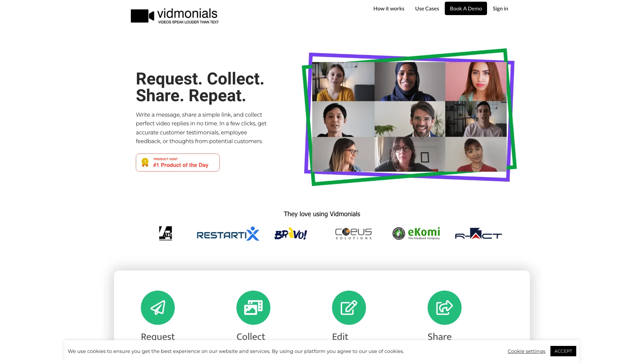Click the #1 Product of the Day button
Image resolution: width=644 pixels, height=362 pixels.
[177, 162]
